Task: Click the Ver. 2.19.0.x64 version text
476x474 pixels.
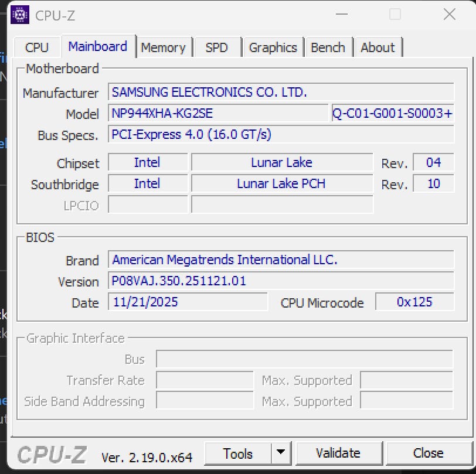Action: (x=147, y=458)
